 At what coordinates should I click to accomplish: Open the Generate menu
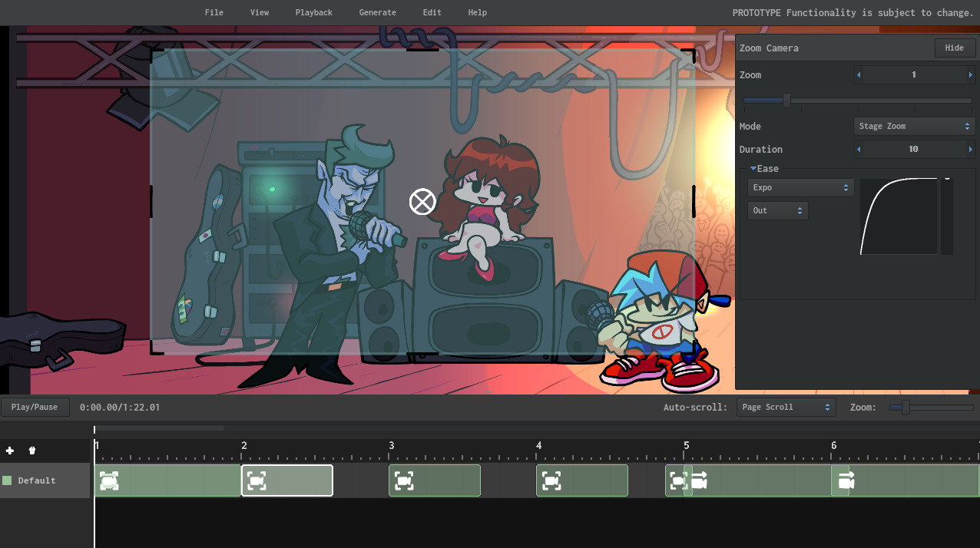377,12
